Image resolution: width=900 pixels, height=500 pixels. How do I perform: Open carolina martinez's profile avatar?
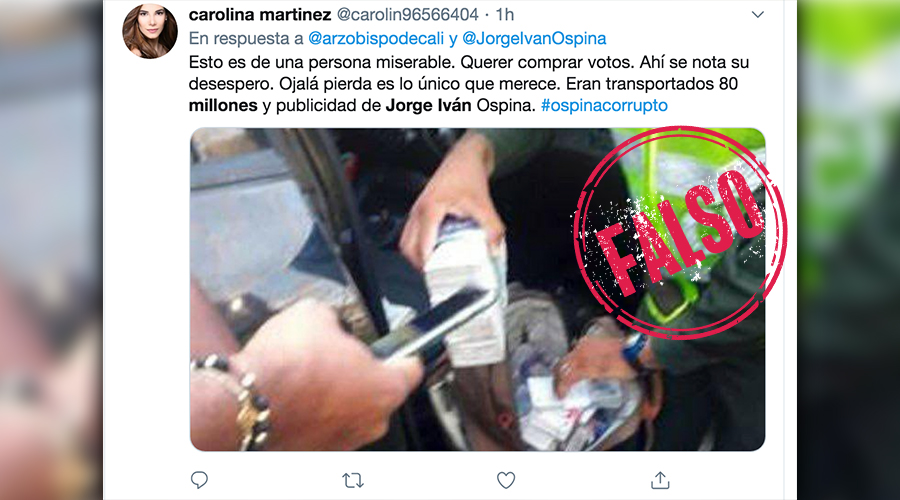[150, 30]
